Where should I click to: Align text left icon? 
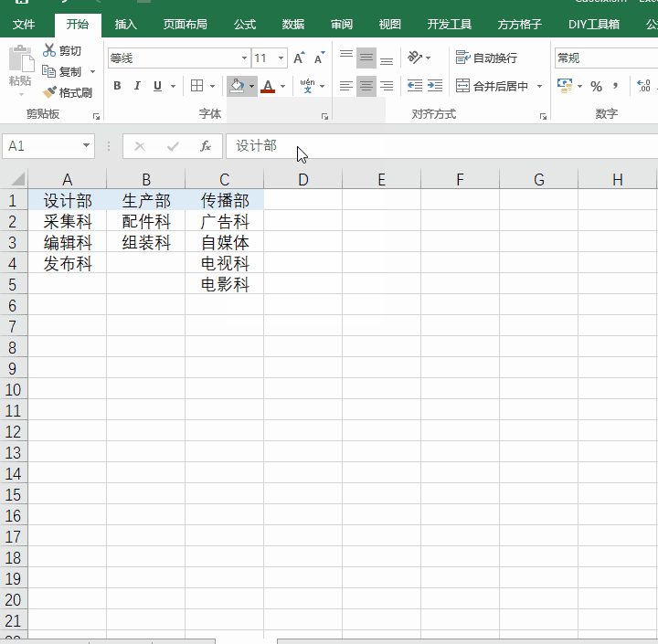(x=346, y=86)
